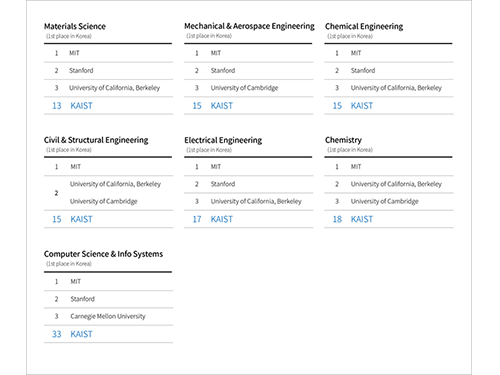
Task: Click MIT in the Chemistry table
Action: [356, 167]
